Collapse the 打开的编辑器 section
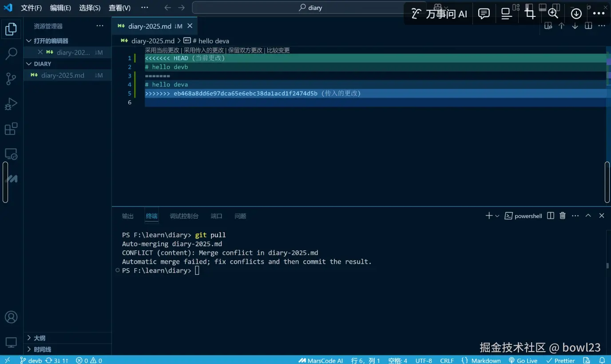This screenshot has width=611, height=364. (x=67, y=41)
